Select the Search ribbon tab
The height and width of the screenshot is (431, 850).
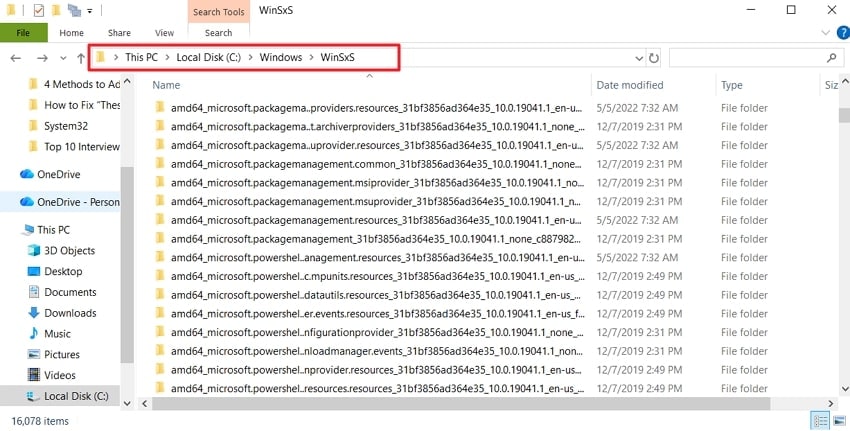point(218,33)
